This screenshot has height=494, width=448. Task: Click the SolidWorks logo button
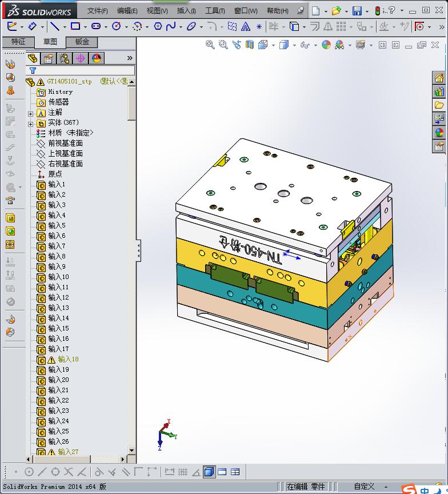coord(40,11)
